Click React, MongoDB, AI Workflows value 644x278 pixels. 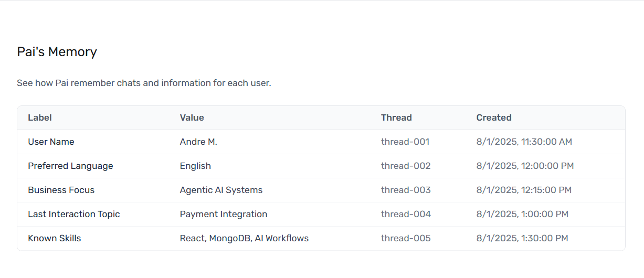(244, 238)
